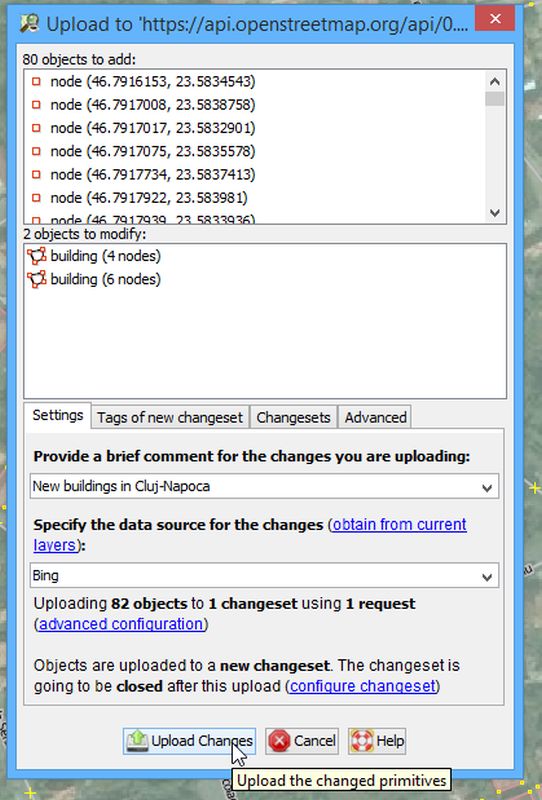This screenshot has height=800, width=542.
Task: Expand the upload comment history dropdown
Action: pos(487,487)
